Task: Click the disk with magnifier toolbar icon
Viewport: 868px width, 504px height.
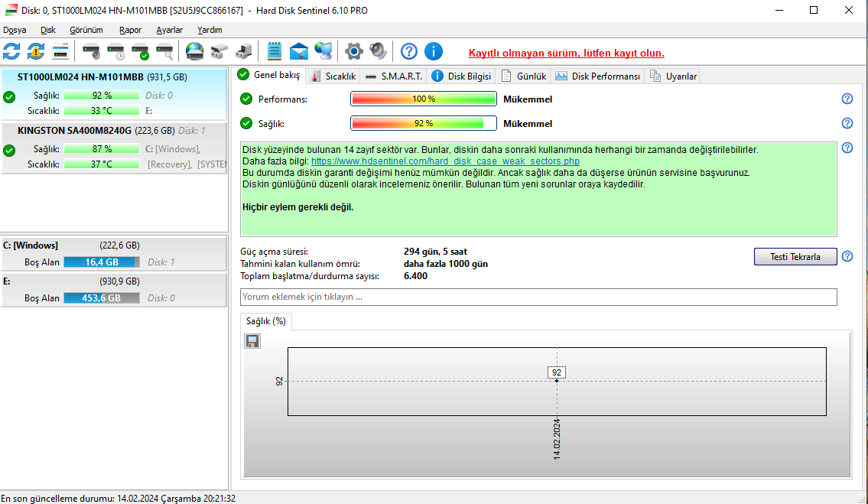Action: [x=164, y=51]
